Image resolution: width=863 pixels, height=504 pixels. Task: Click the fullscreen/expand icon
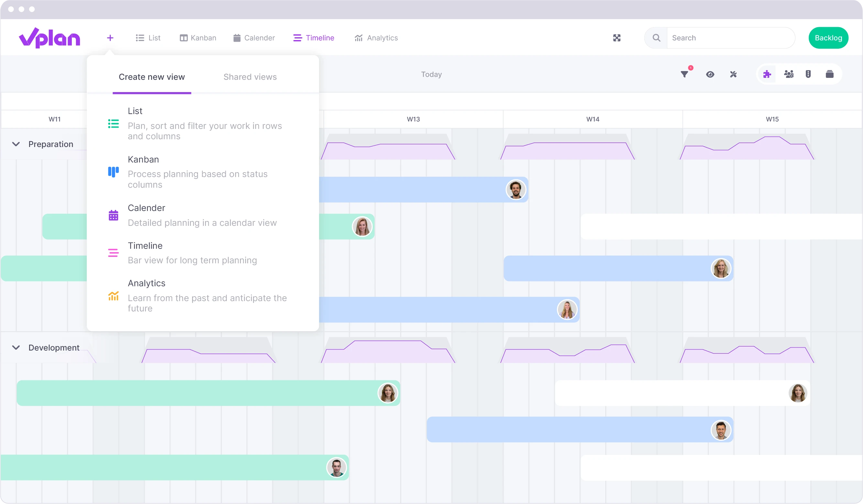point(617,37)
